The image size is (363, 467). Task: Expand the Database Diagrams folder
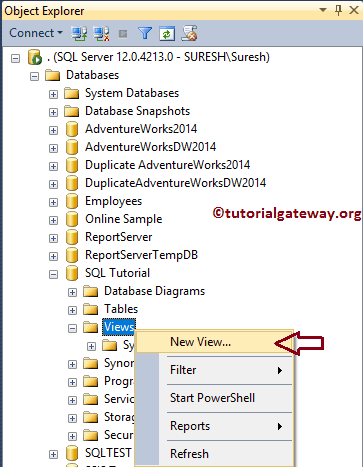72,293
